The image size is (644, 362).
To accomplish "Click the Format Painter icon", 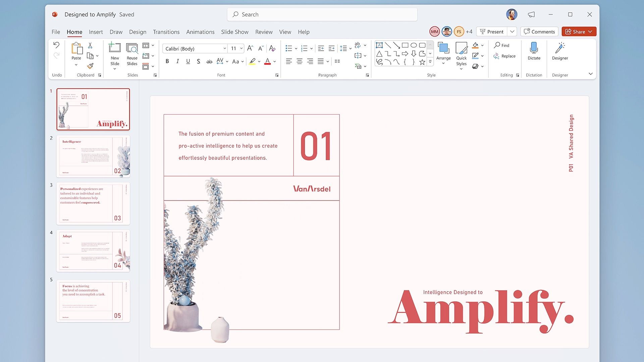I will click(x=90, y=66).
